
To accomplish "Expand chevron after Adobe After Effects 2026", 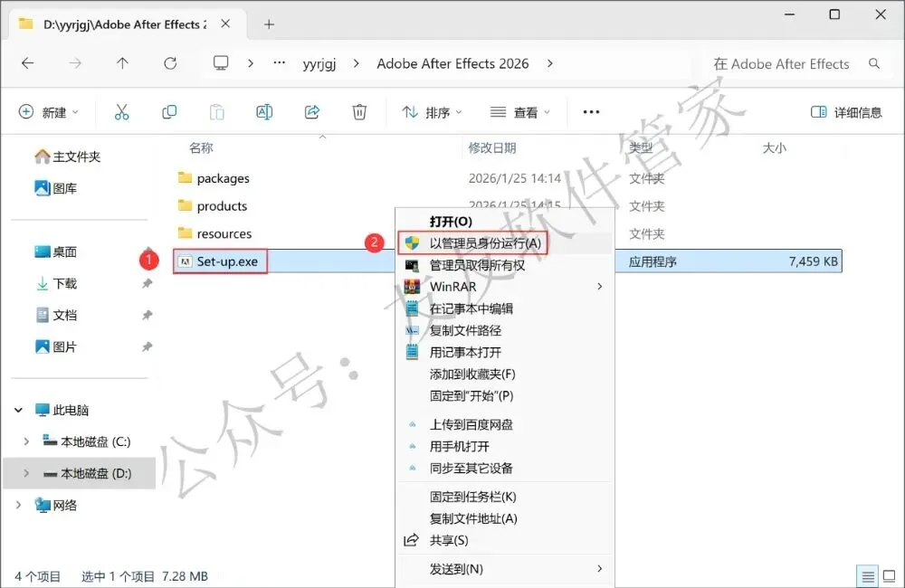I will [549, 63].
